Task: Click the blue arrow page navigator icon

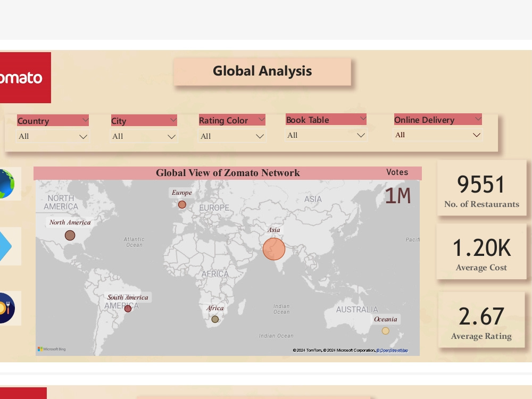Action: click(x=5, y=246)
